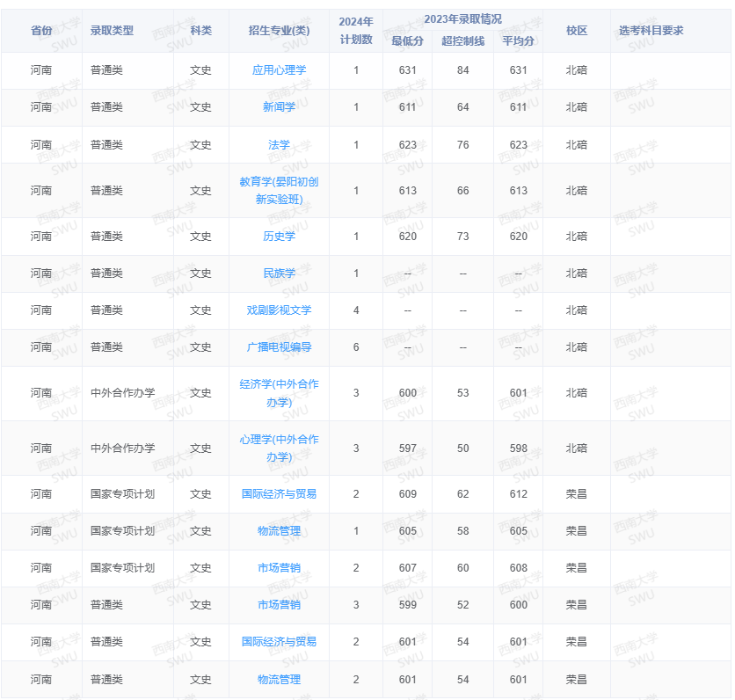
Task: Open the 新闻学 major link
Action: click(280, 107)
